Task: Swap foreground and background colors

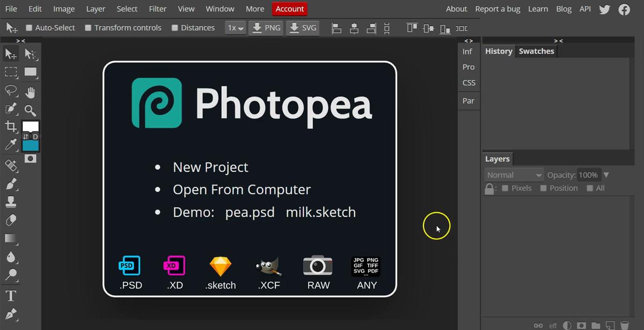Action: coord(25,137)
